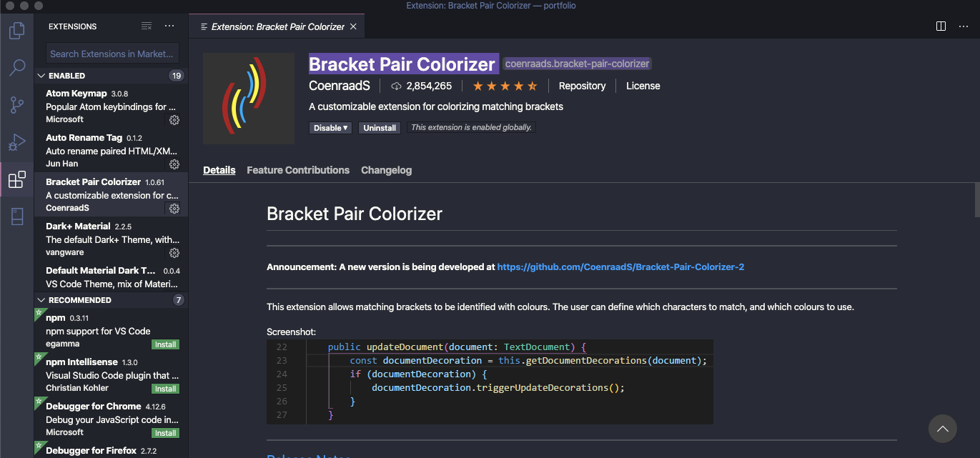The height and width of the screenshot is (458, 980).
Task: Open the editor More Actions ellipsis menu
Action: [x=964, y=26]
